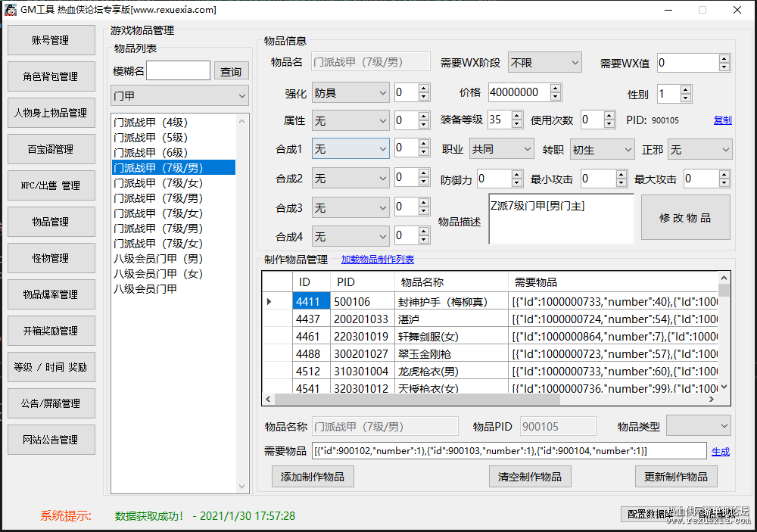Open 账号管理 section

tap(51, 40)
